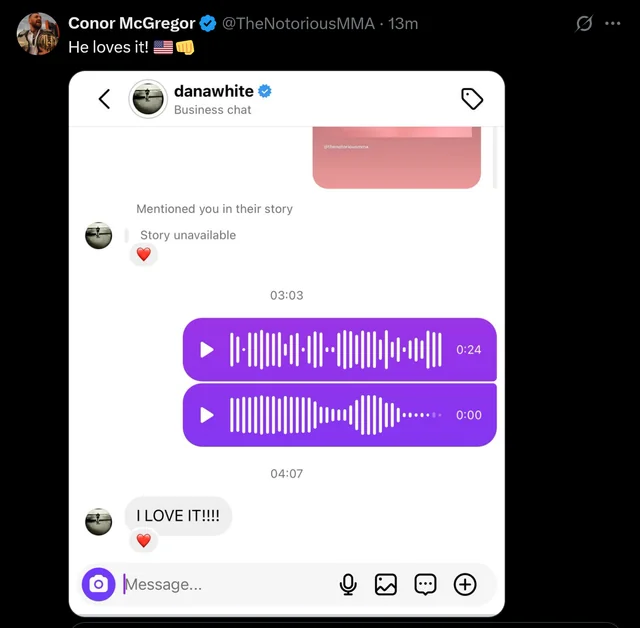Viewport: 640px width, 628px height.
Task: Open the purple camera button
Action: tap(98, 584)
